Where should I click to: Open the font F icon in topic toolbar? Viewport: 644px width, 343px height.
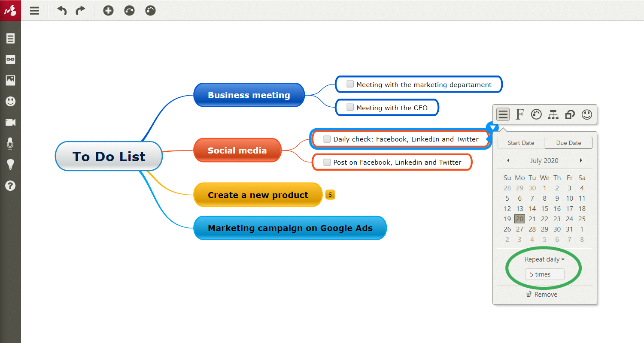click(519, 114)
